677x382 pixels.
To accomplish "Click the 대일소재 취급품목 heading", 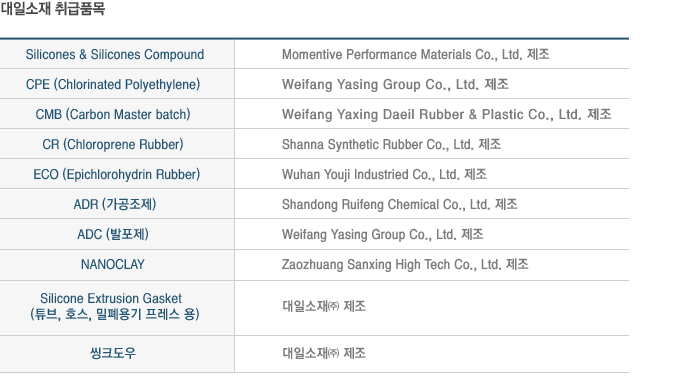I will click(x=53, y=9).
